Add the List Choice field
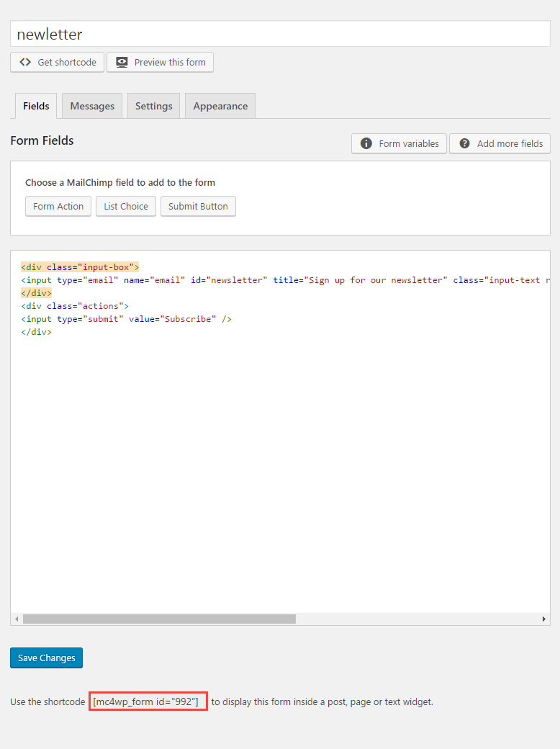 coord(126,207)
